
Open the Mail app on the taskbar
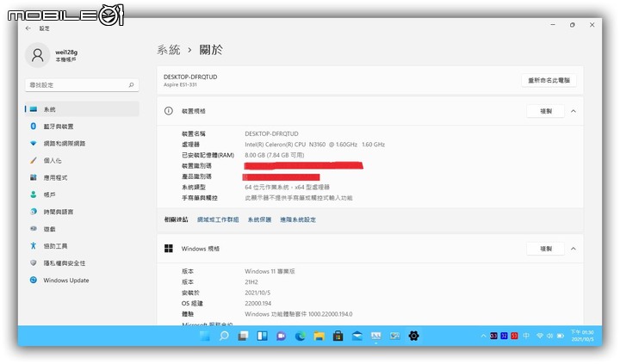(x=357, y=336)
